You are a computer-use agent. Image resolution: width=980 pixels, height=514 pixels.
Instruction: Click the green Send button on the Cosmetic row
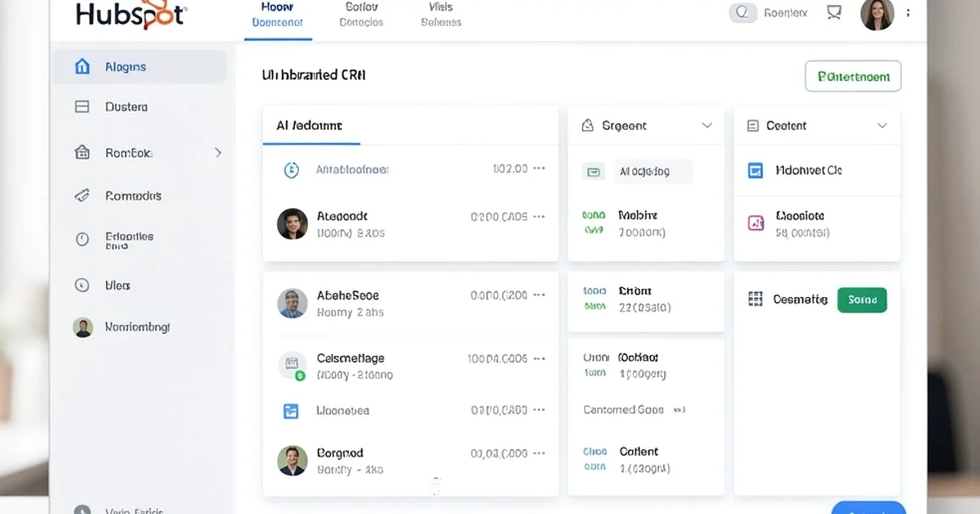pyautogui.click(x=862, y=299)
